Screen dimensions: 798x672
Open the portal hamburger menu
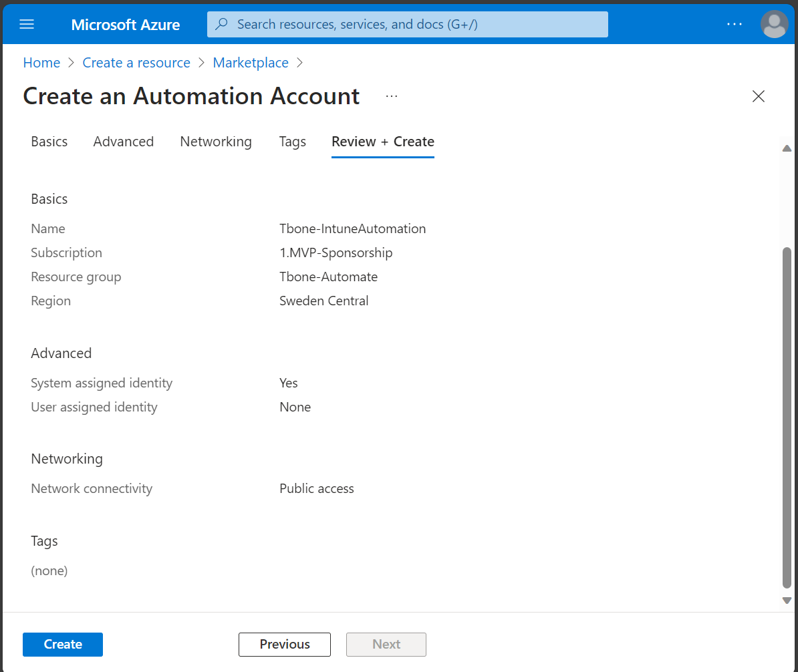pos(27,24)
